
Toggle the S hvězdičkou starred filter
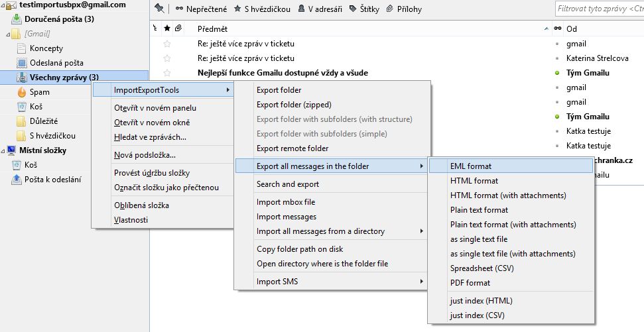click(x=262, y=9)
